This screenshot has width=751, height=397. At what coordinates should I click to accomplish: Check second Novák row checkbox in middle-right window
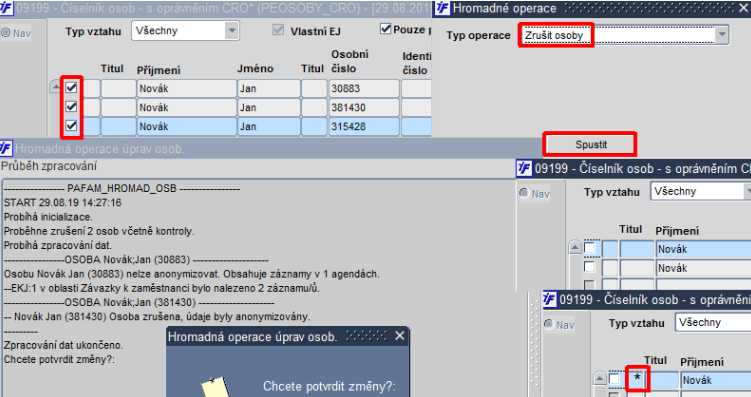pyautogui.click(x=590, y=267)
